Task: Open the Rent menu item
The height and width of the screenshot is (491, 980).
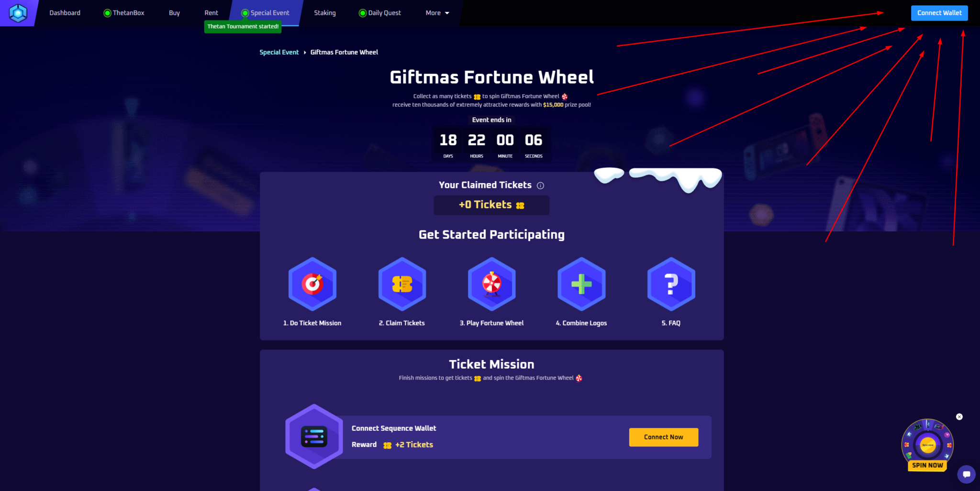Action: point(211,13)
